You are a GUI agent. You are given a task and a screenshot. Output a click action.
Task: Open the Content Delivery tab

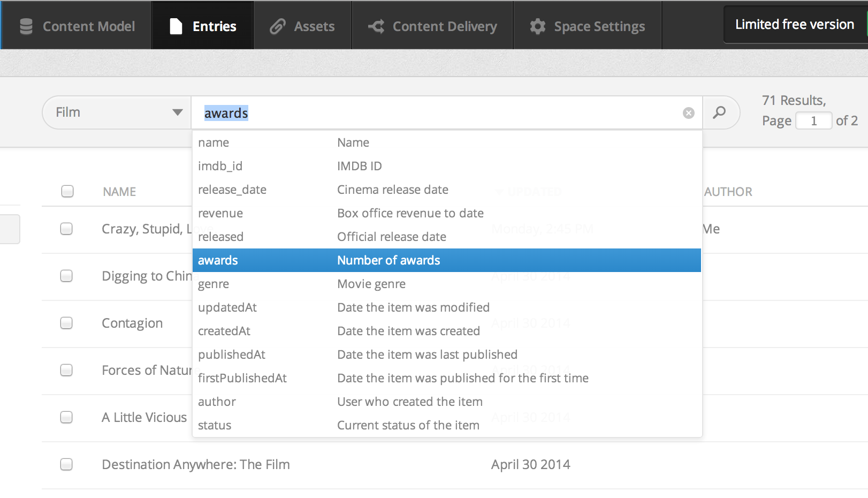point(432,25)
